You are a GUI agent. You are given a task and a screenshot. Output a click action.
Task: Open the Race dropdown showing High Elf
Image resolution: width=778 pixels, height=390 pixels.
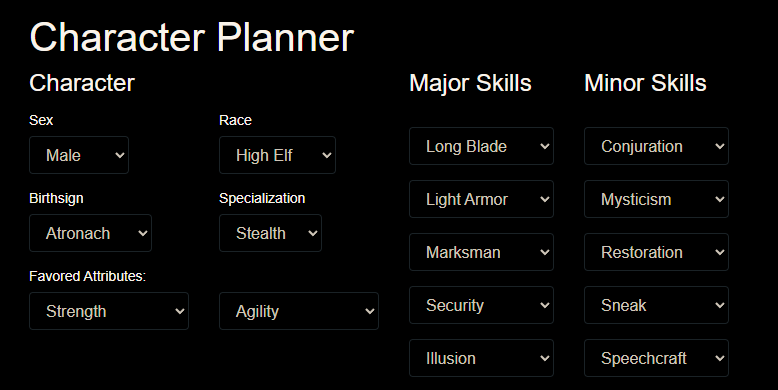coord(277,155)
